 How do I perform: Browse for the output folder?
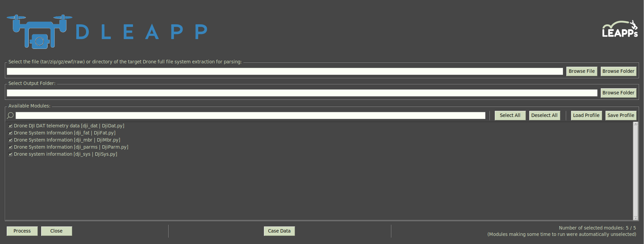coord(618,93)
